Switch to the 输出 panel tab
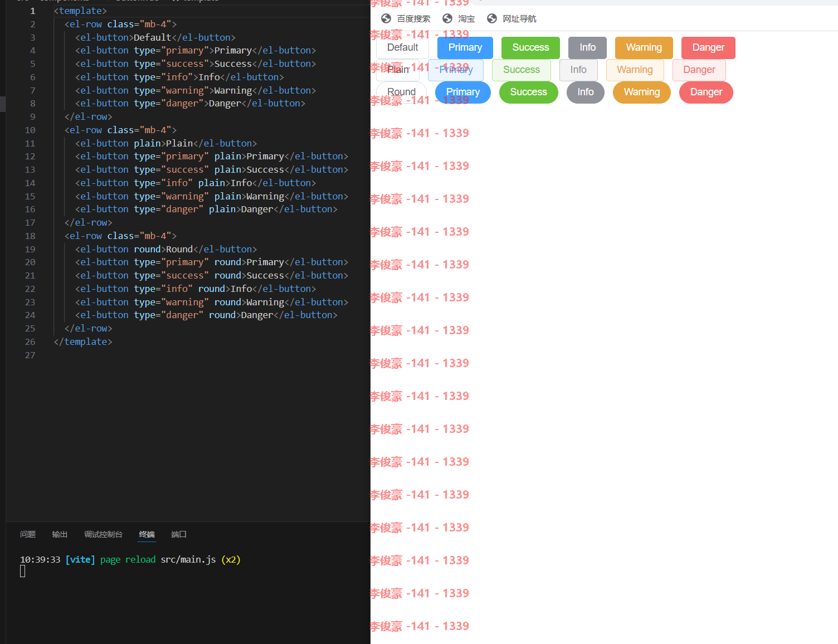Viewport: 838px width, 644px height. point(60,534)
